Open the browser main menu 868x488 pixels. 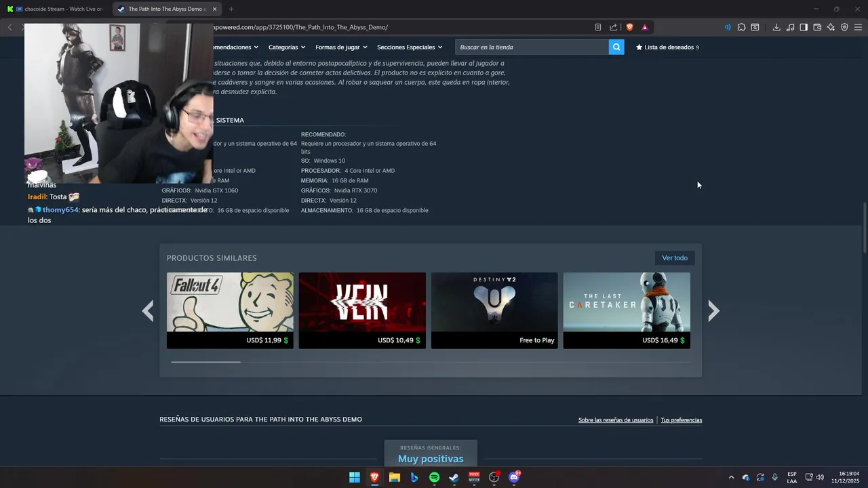coord(858,27)
